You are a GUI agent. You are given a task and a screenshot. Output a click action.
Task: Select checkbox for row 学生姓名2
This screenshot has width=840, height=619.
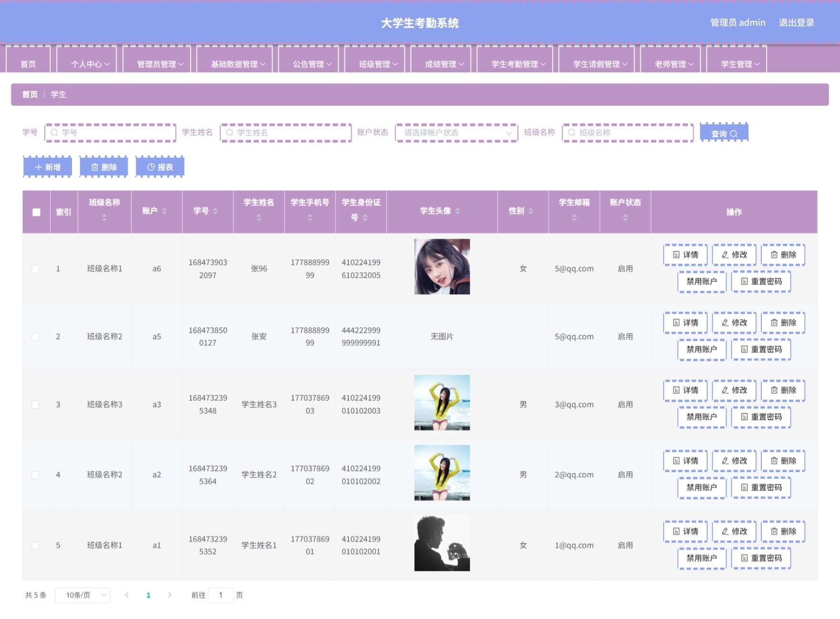pos(35,475)
